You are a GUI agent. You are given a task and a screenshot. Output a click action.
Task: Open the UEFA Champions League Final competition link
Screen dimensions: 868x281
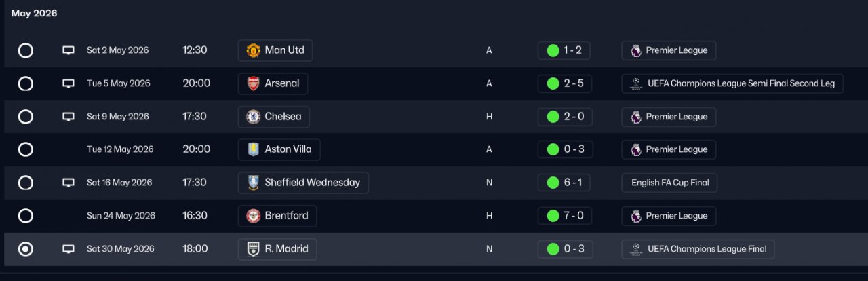pos(698,249)
